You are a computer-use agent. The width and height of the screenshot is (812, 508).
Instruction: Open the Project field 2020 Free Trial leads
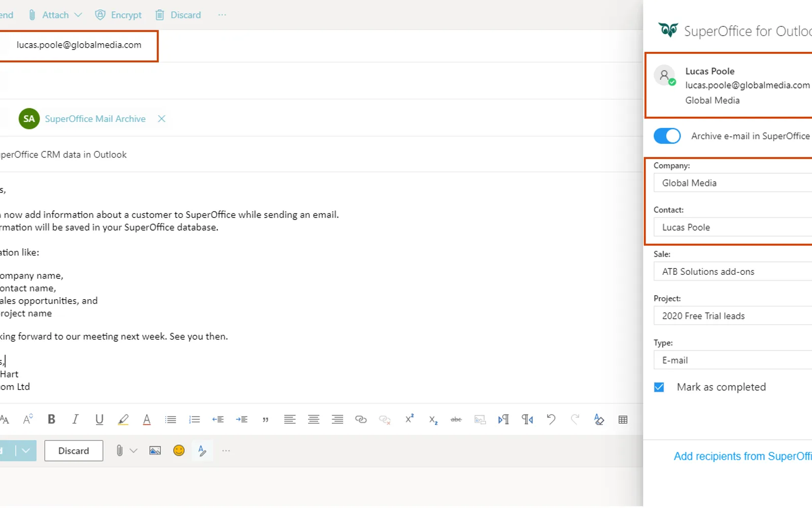pyautogui.click(x=733, y=316)
